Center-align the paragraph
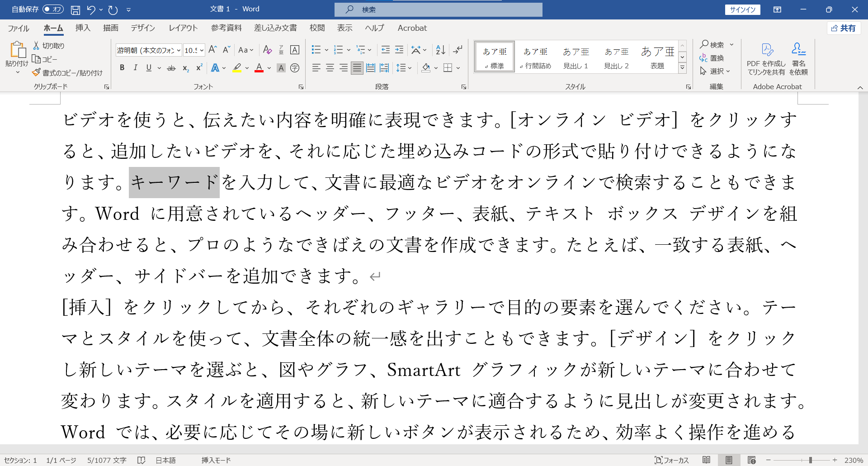 [330, 68]
